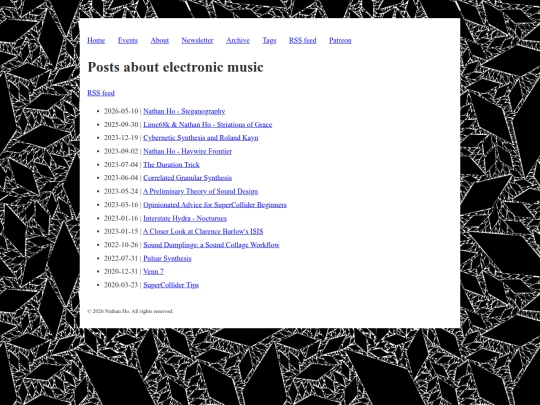The image size is (540, 405).
Task: Click RSS feed in the top navigation
Action: (x=302, y=40)
